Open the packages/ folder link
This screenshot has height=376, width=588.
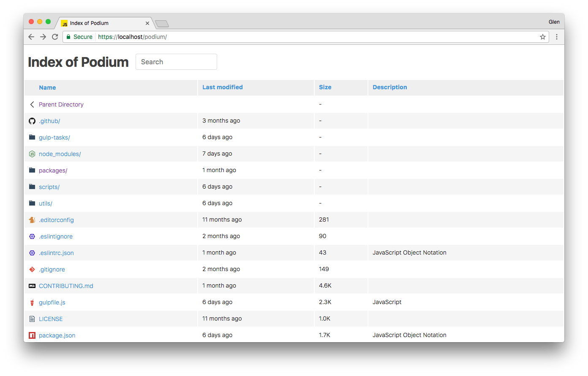53,170
